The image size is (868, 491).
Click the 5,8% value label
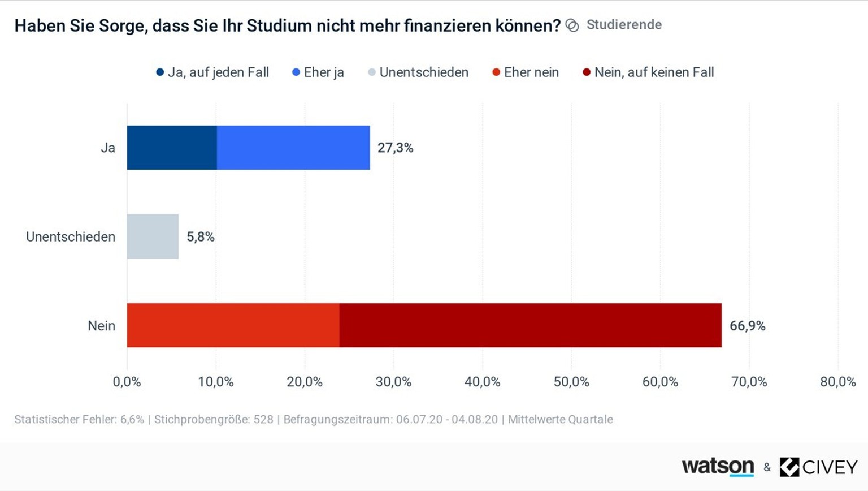pyautogui.click(x=201, y=237)
